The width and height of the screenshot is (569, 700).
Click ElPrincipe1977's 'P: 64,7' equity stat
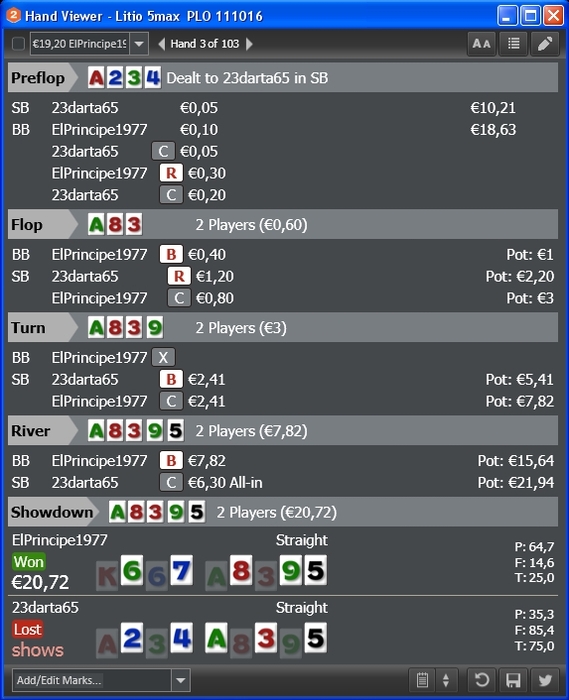(x=534, y=547)
